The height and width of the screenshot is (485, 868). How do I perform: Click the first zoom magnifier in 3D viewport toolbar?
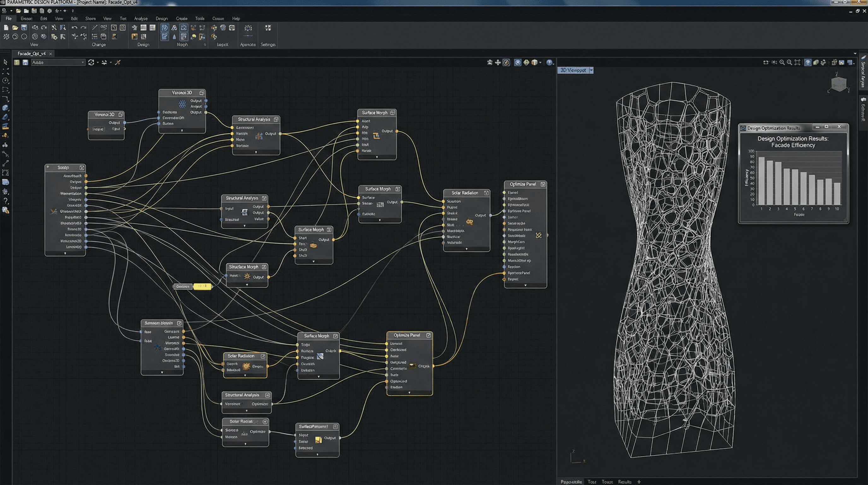click(782, 63)
